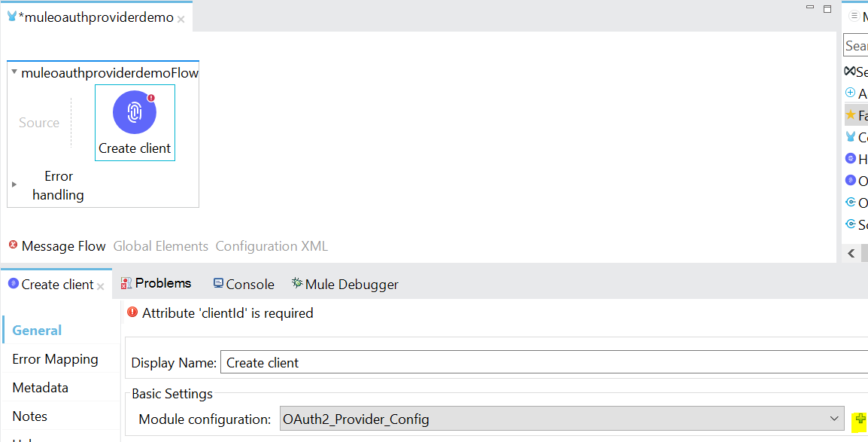The image size is (868, 442).
Task: Click the Mule Debugger bug icon
Action: coord(297,284)
